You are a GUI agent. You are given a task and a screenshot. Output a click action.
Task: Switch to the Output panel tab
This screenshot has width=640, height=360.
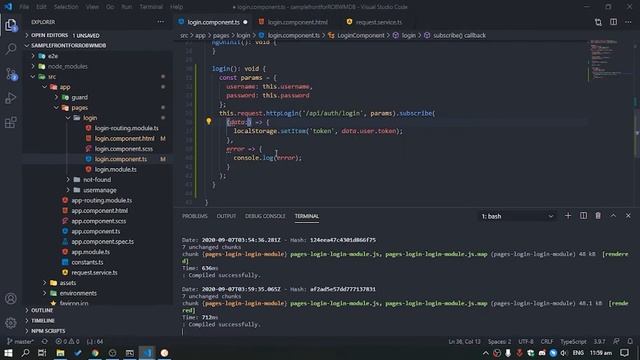(226, 216)
